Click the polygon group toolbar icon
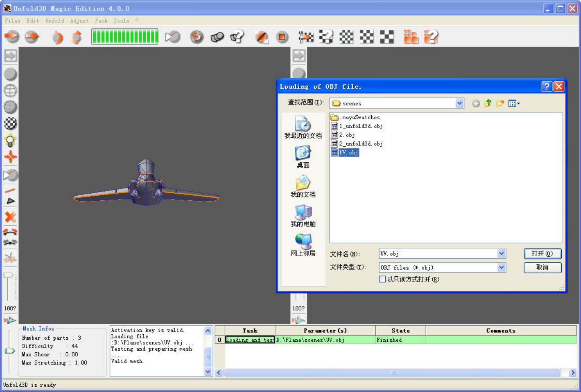 (217, 37)
